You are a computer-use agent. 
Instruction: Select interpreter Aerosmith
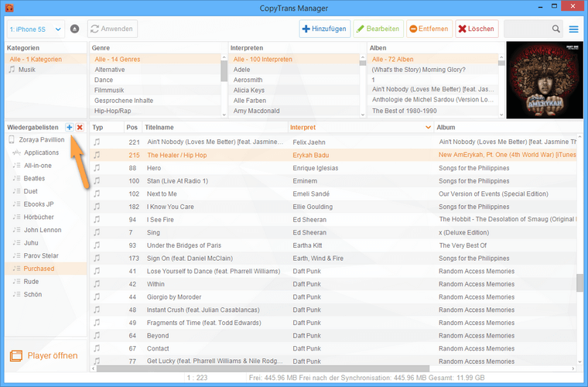coord(294,80)
